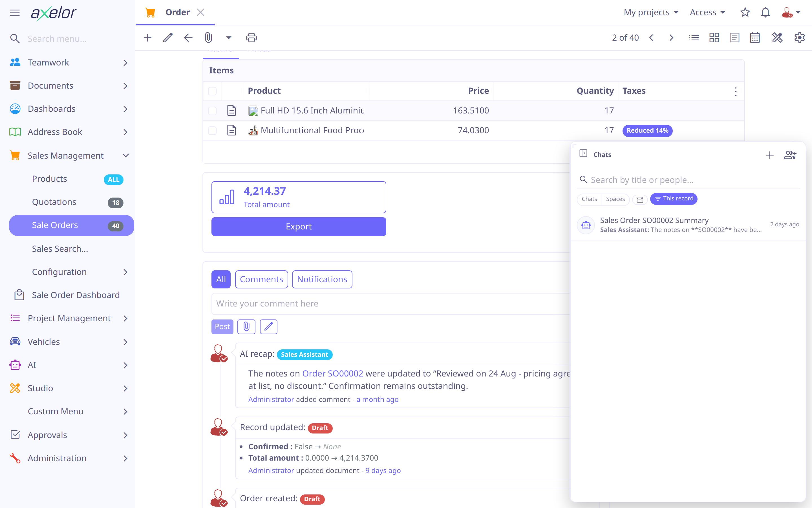Open the Order SO00002 link

coord(332,373)
